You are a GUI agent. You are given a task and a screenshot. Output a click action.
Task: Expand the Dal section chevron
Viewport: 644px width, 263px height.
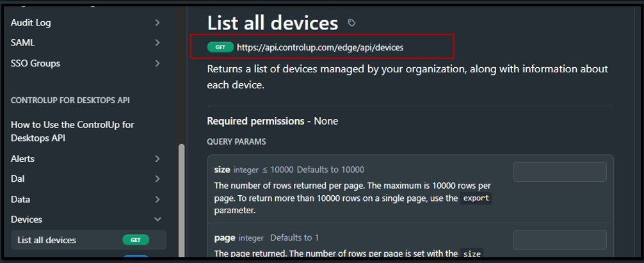pyautogui.click(x=157, y=179)
